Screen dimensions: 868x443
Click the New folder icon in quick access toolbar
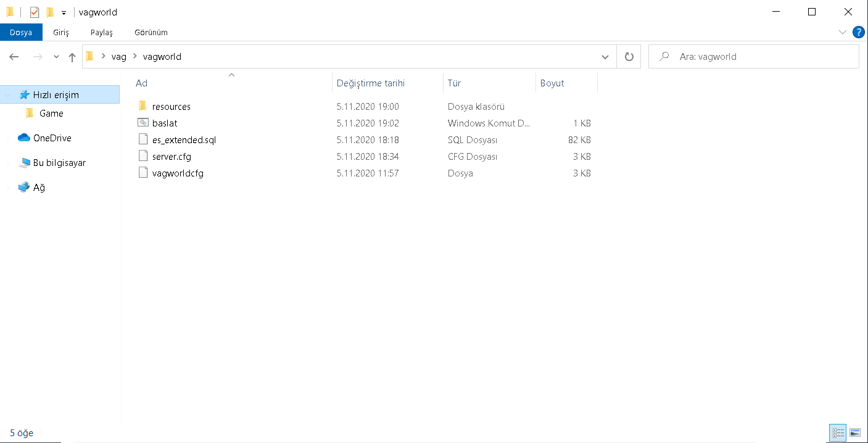(50, 12)
